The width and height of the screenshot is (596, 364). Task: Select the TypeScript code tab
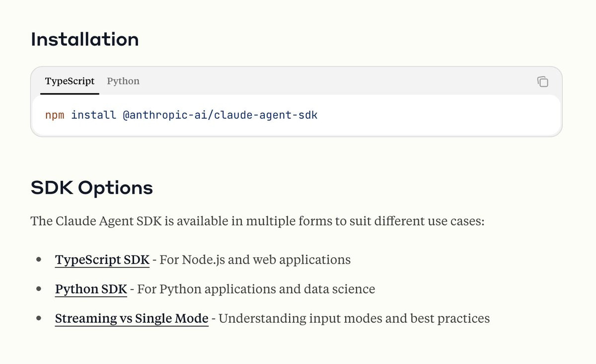click(70, 81)
